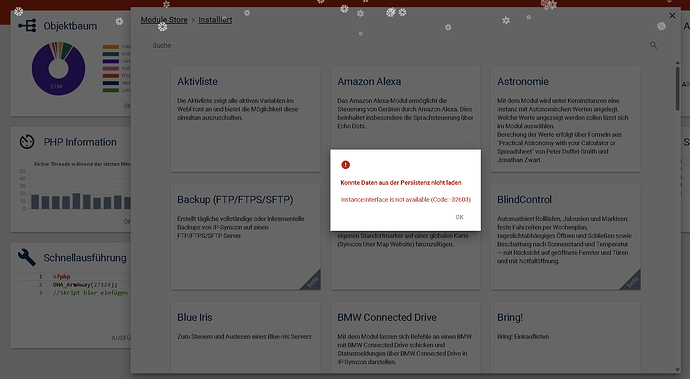This screenshot has height=379, width=690.
Task: Open the Backup (FTP/FTPS/SFTP) module card
Action: [x=246, y=237]
